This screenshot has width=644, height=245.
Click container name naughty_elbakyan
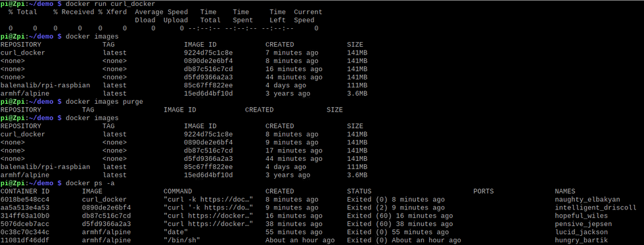[587, 200]
